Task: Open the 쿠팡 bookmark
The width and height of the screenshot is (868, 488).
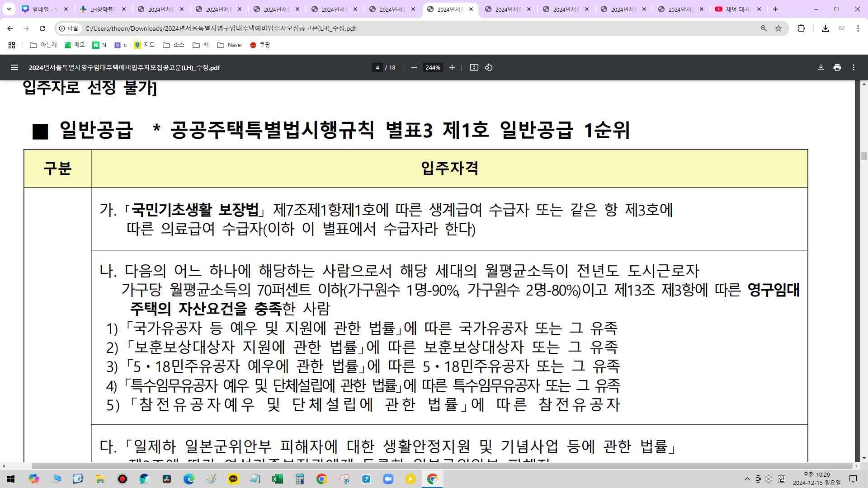Action: pos(260,45)
